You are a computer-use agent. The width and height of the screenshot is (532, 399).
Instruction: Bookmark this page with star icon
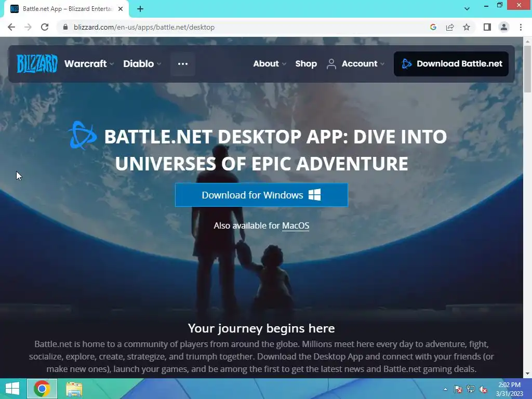pos(467,27)
